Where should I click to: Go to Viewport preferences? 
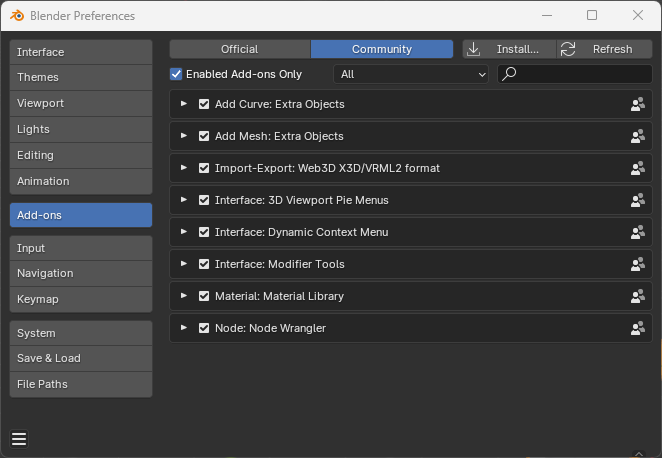click(81, 103)
